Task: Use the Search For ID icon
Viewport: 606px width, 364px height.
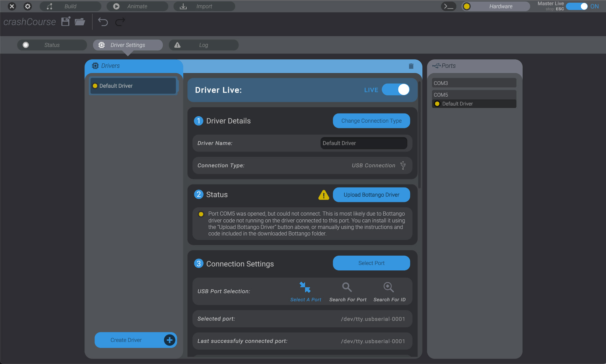Action: [x=388, y=287]
